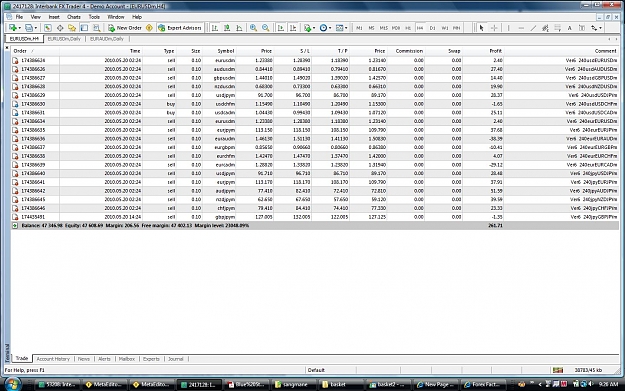Switch to the EURAUDm,Daily chart tab
The height and width of the screenshot is (391, 625).
(107, 39)
